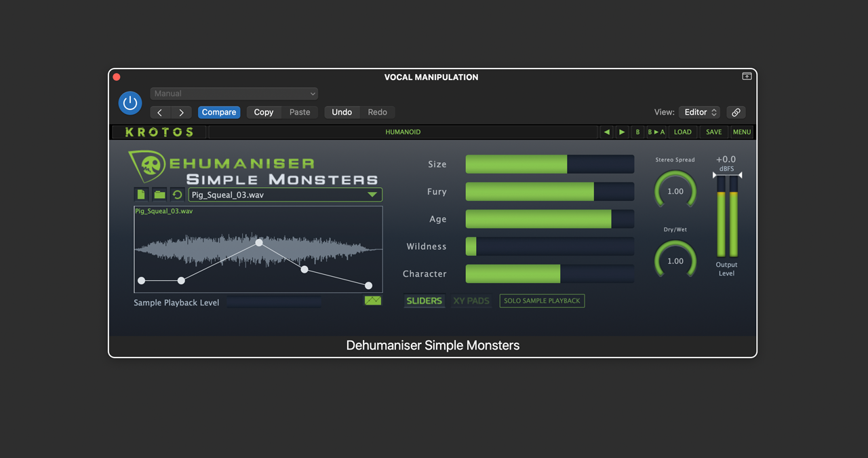868x458 pixels.
Task: Click the last envelope point on the waveform
Action: pyautogui.click(x=369, y=286)
